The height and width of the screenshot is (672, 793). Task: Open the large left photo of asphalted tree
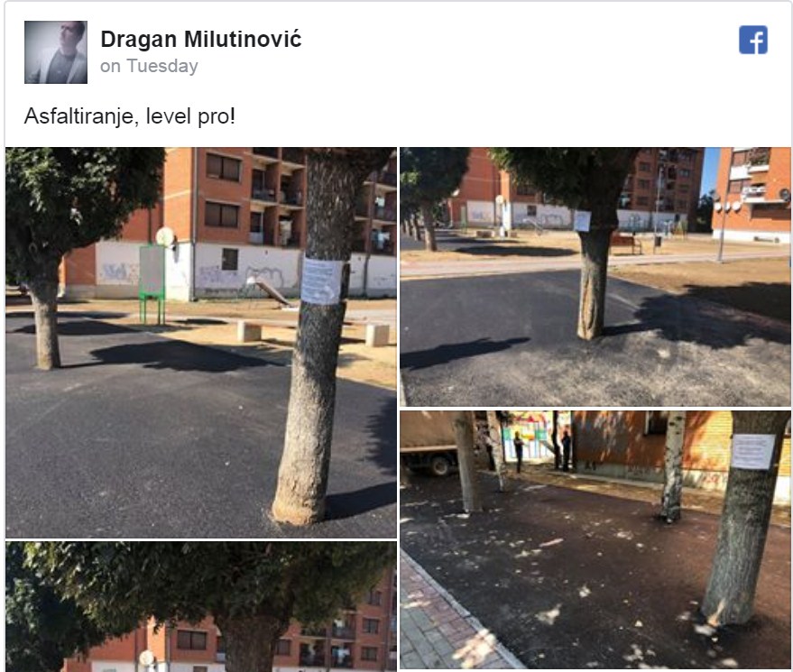pyautogui.click(x=201, y=343)
